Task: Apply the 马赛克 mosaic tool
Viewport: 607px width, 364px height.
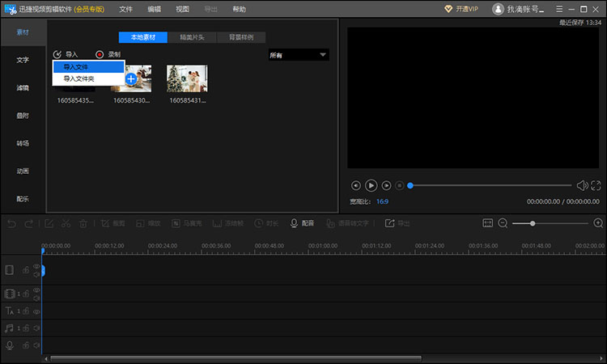Action: (x=187, y=223)
